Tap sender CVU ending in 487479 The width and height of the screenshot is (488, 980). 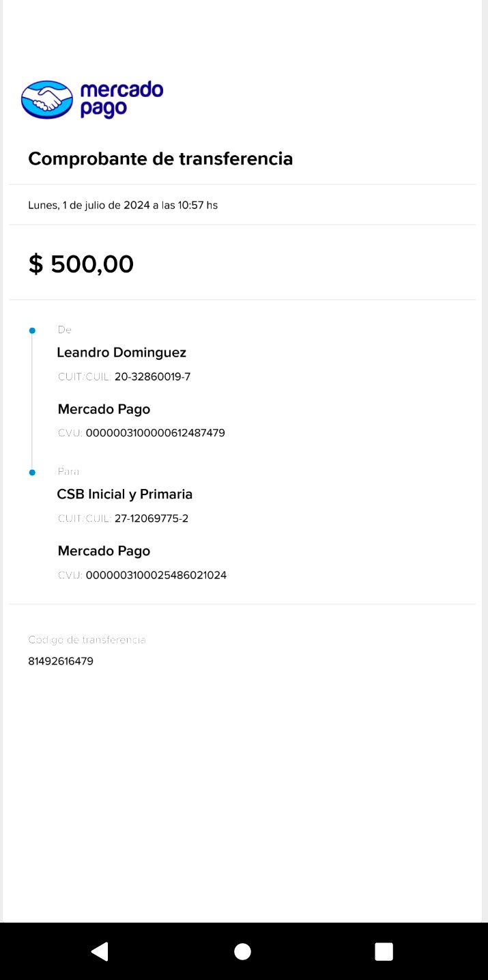tap(155, 433)
